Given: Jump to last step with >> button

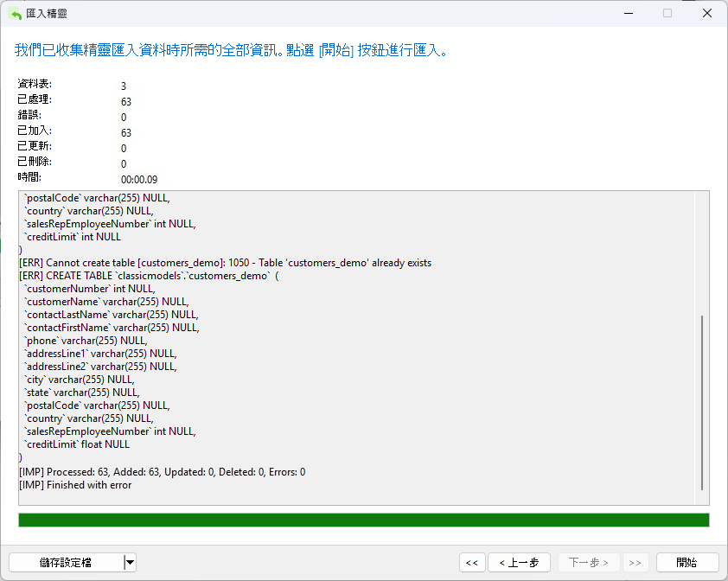Looking at the screenshot, I should [635, 563].
